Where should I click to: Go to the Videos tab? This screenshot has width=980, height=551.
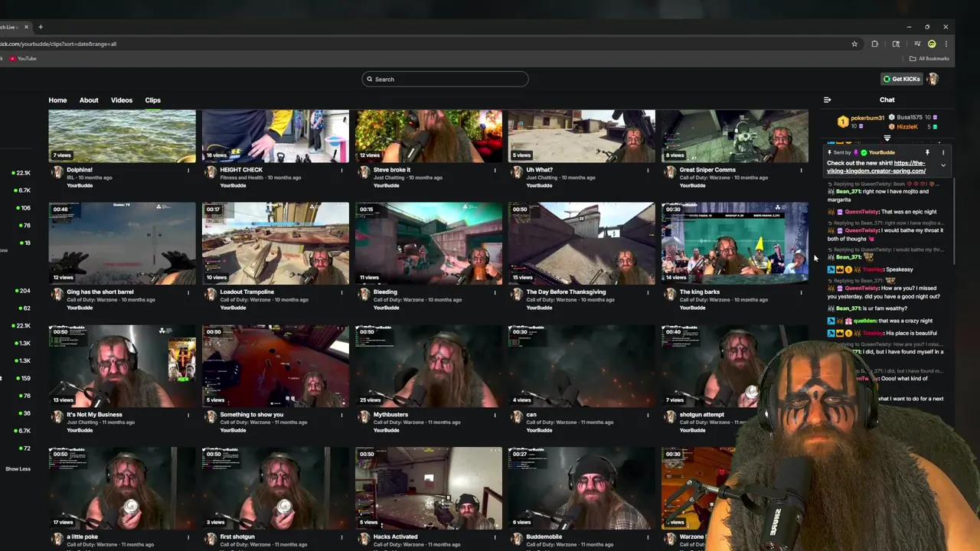pos(122,100)
